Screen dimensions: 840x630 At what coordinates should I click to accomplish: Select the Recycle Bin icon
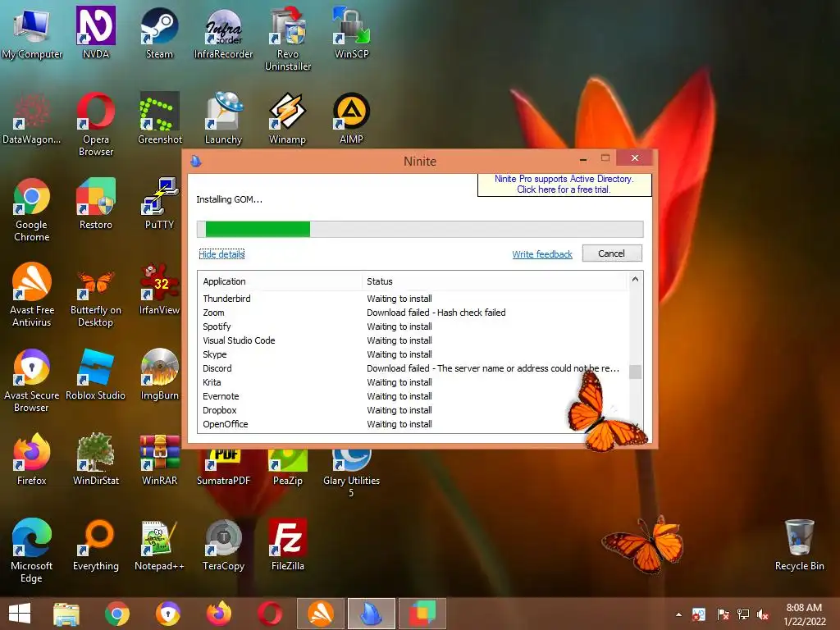point(799,545)
